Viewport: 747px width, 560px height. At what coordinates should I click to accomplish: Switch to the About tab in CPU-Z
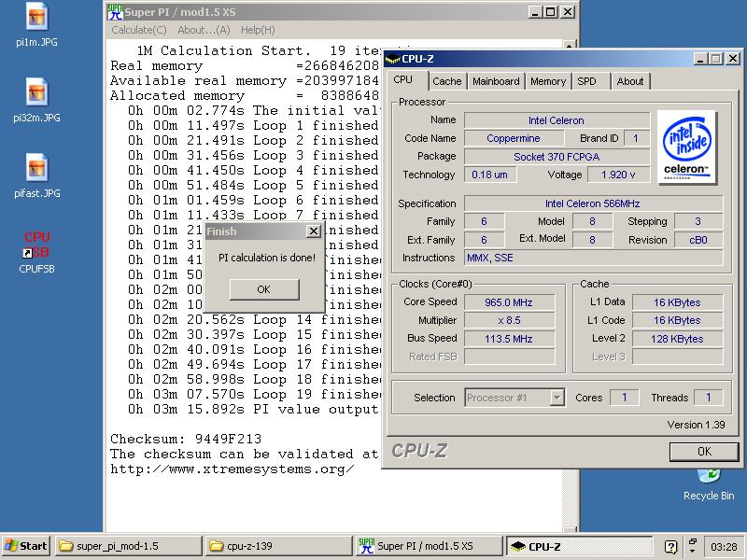(x=629, y=81)
